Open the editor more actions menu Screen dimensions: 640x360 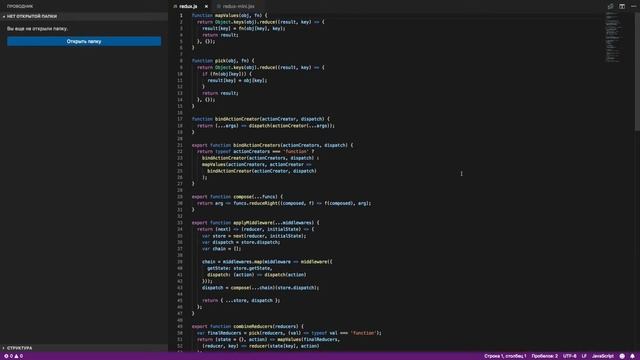pyautogui.click(x=633, y=6)
